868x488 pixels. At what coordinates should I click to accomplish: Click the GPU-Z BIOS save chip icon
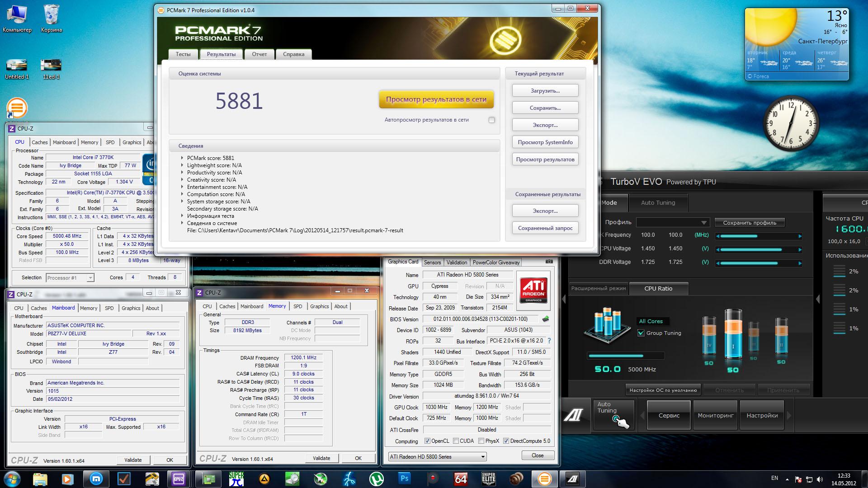(546, 319)
